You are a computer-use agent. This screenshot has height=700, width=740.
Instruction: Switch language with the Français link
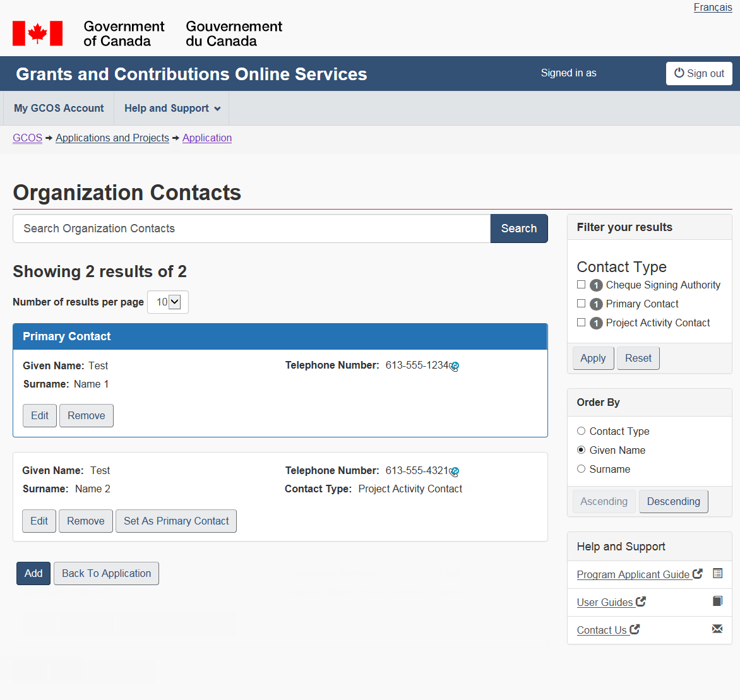(712, 8)
